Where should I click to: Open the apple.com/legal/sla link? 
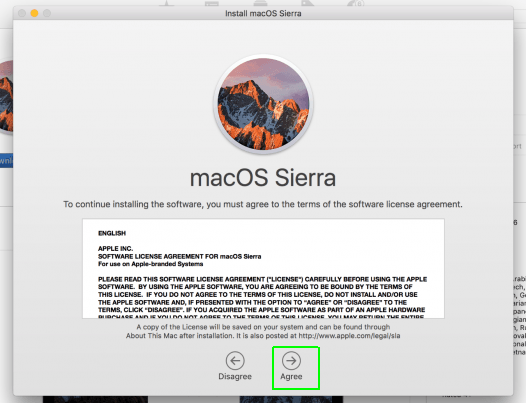(x=349, y=336)
